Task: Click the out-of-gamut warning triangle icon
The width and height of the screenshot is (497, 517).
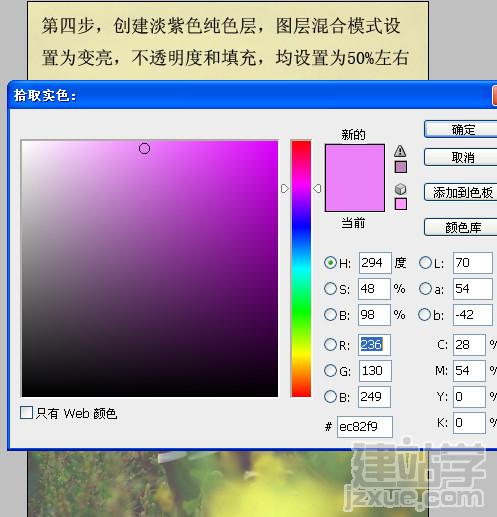Action: [x=400, y=151]
